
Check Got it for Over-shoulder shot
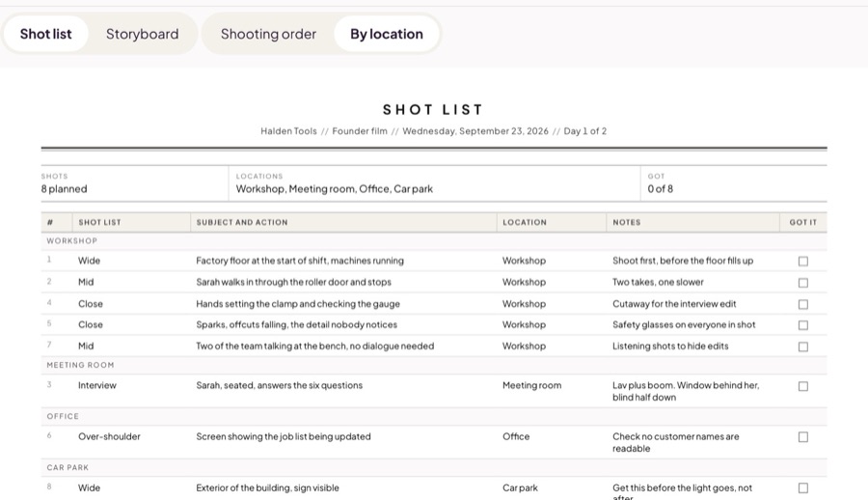803,437
